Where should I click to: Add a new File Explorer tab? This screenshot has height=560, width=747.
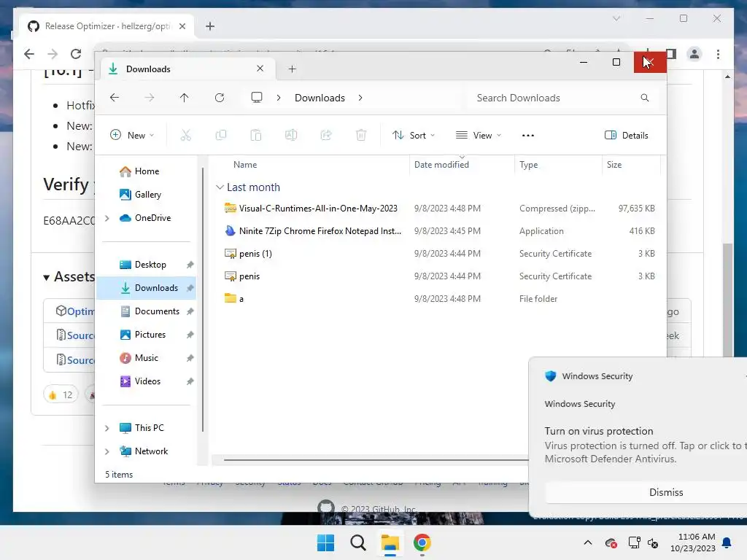coord(292,69)
